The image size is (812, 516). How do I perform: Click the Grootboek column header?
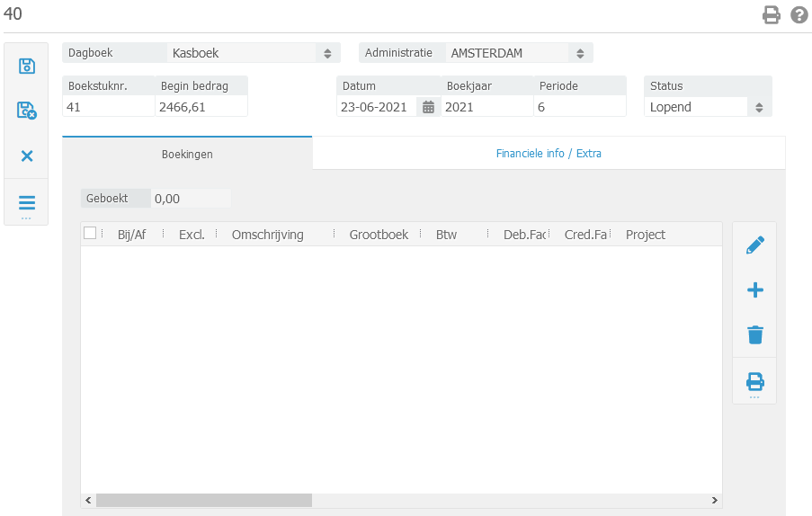(x=379, y=235)
